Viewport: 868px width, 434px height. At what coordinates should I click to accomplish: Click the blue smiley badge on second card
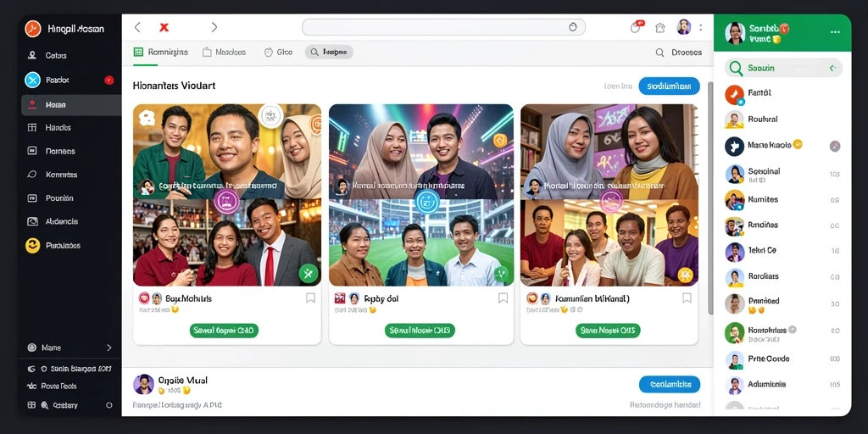(427, 202)
